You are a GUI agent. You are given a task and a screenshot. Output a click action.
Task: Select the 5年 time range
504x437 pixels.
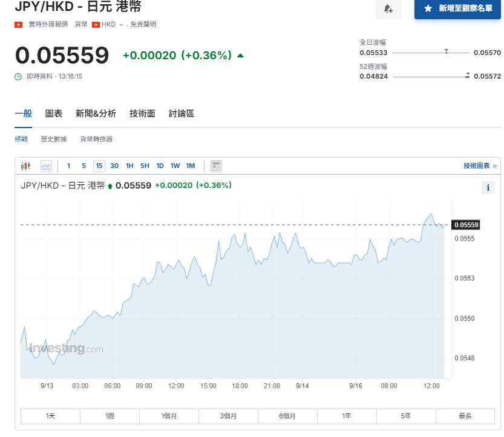(x=405, y=416)
